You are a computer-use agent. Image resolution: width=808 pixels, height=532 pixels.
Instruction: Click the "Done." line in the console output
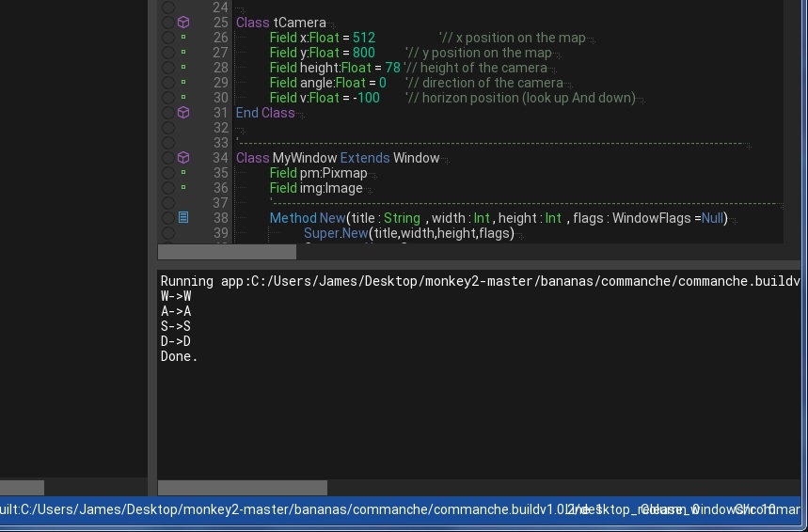(179, 357)
